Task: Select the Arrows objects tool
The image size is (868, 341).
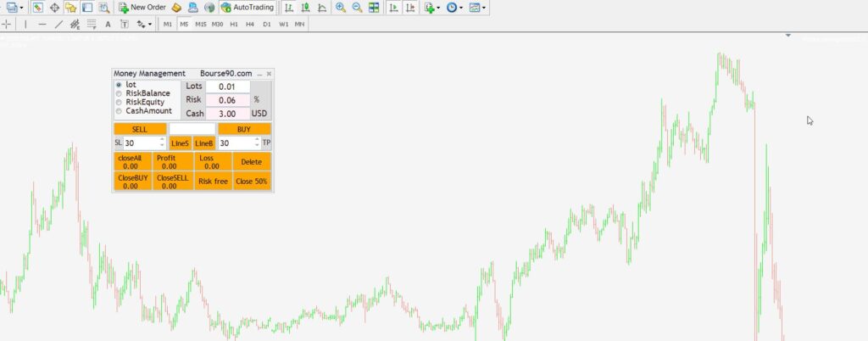Action: click(142, 25)
